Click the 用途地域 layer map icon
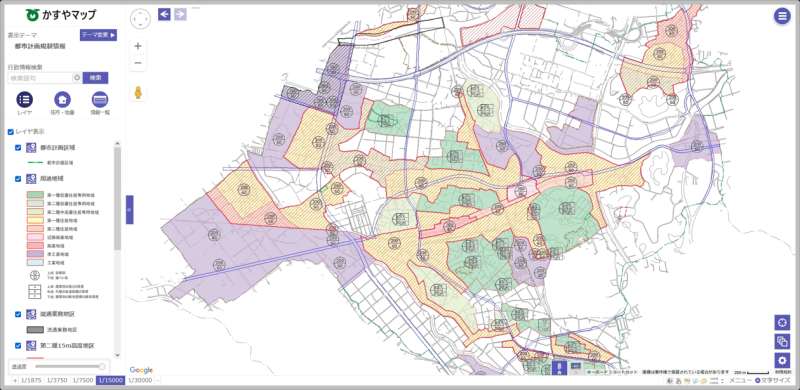 [x=31, y=179]
